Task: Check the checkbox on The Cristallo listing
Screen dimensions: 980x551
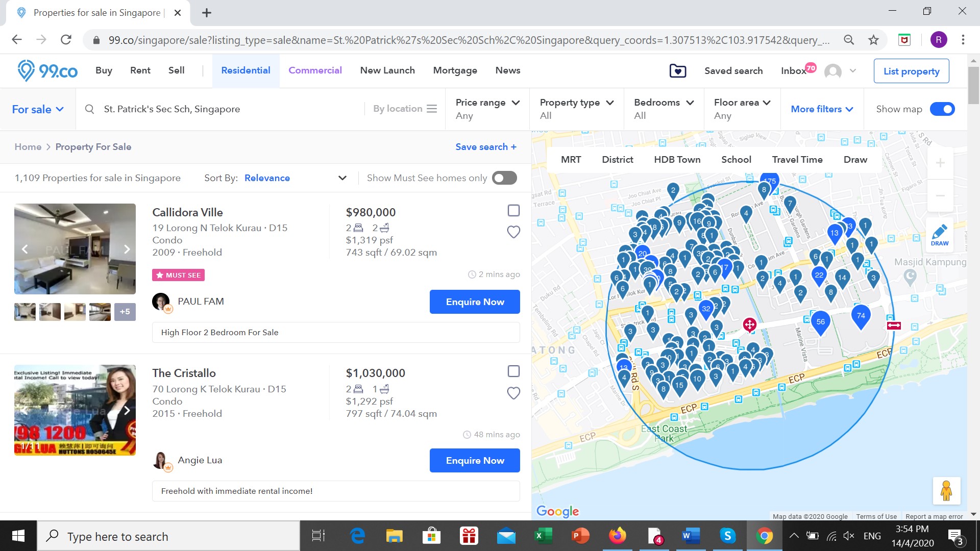Action: 512,371
